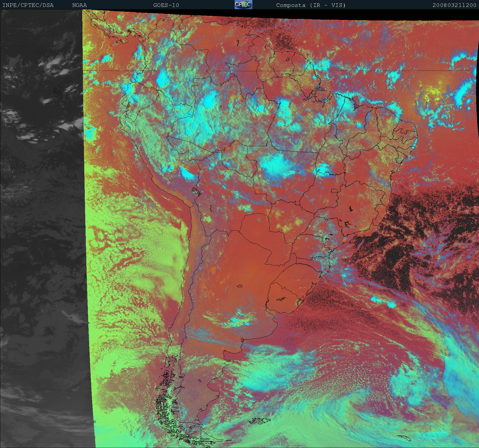479x448 pixels.
Task: Click the Distrito Federal square in Brazil
Action: coord(334,190)
